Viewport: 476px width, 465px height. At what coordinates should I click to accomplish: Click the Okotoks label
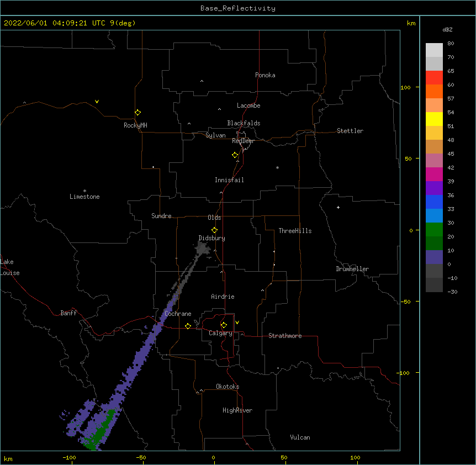click(x=228, y=387)
